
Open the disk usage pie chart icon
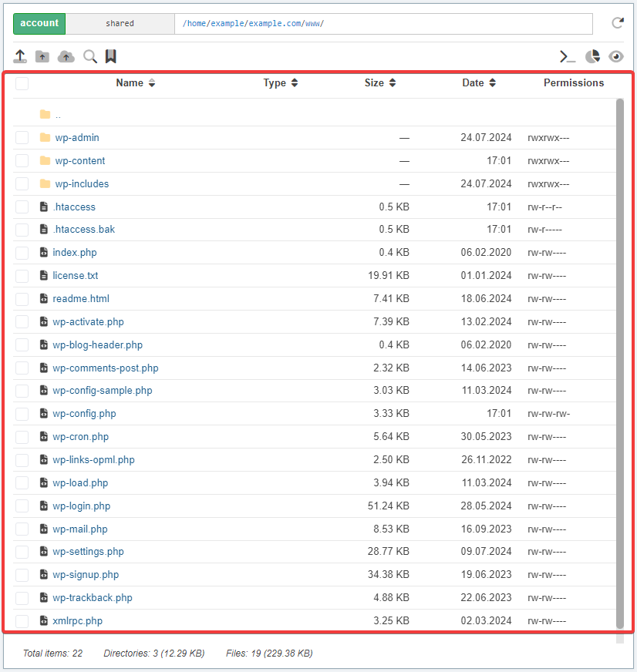[592, 56]
